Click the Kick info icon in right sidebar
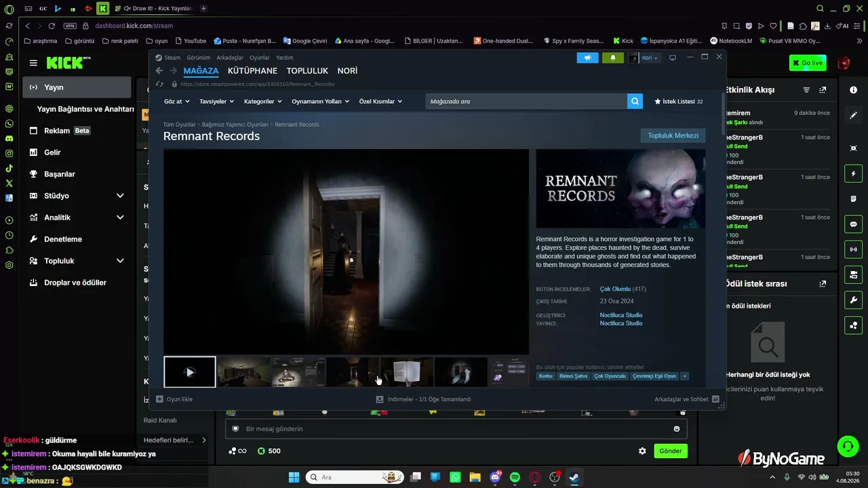This screenshot has height=488, width=868. (853, 90)
